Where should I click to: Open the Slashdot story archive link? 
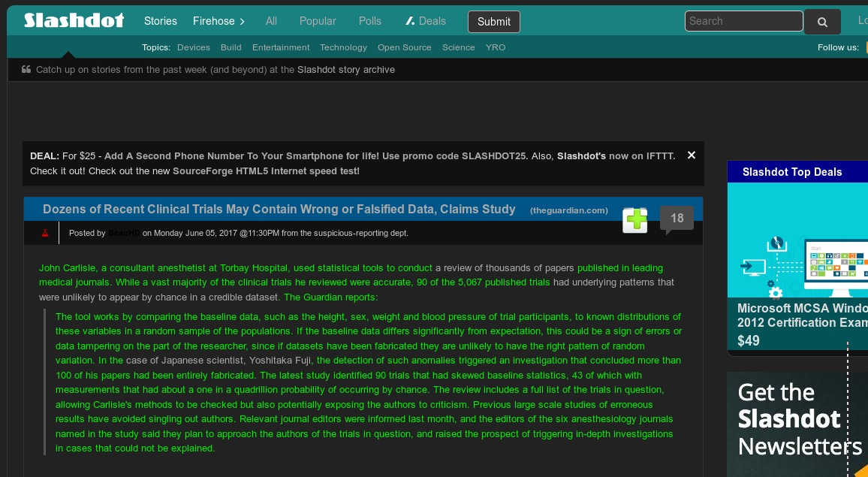pos(346,69)
